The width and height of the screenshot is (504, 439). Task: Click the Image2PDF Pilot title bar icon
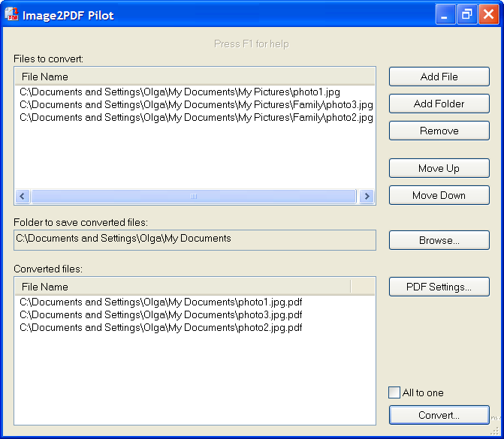click(x=12, y=14)
